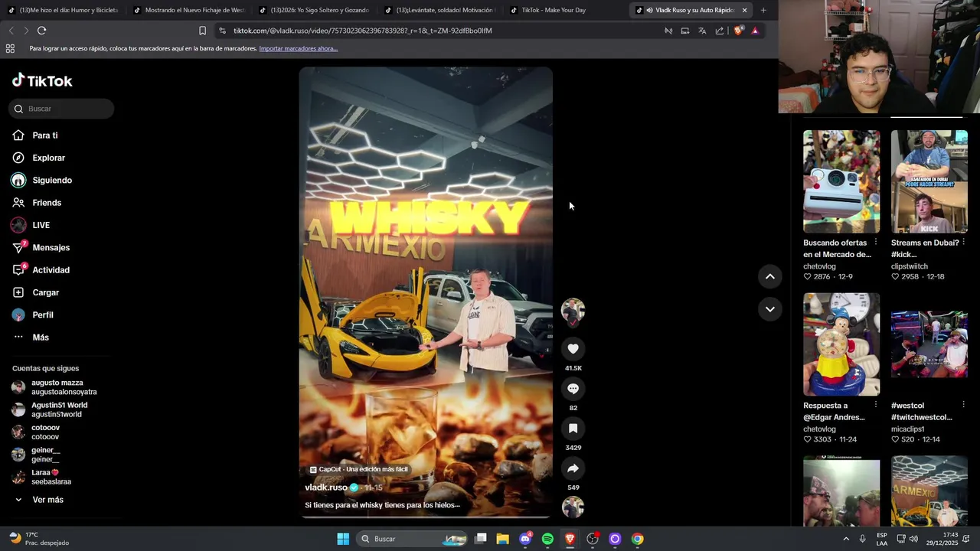The width and height of the screenshot is (980, 551).
Task: Switch to 'Mostrando el Nuevo Fichaje' tab
Action: tap(188, 10)
